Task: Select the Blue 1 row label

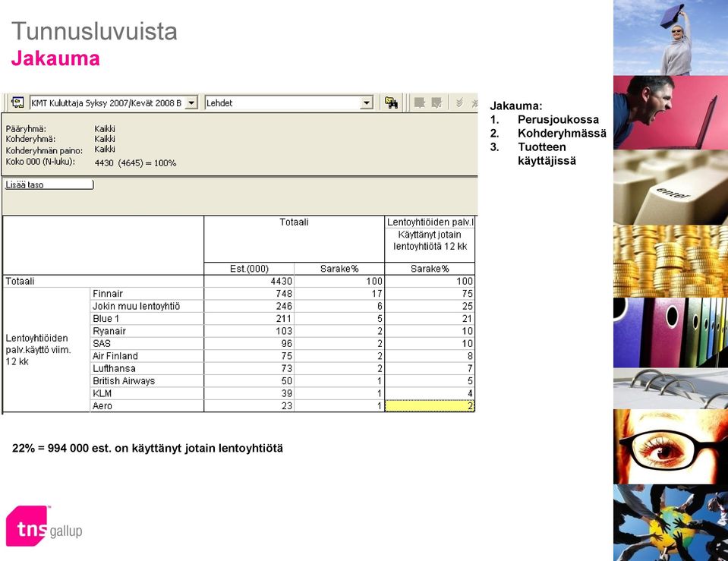Action: pyautogui.click(x=106, y=319)
